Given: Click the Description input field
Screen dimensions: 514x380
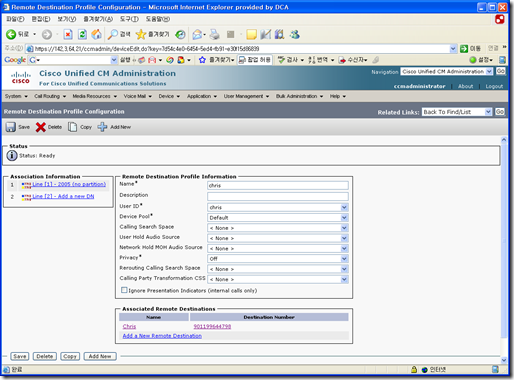Looking at the screenshot, I should [x=278, y=196].
